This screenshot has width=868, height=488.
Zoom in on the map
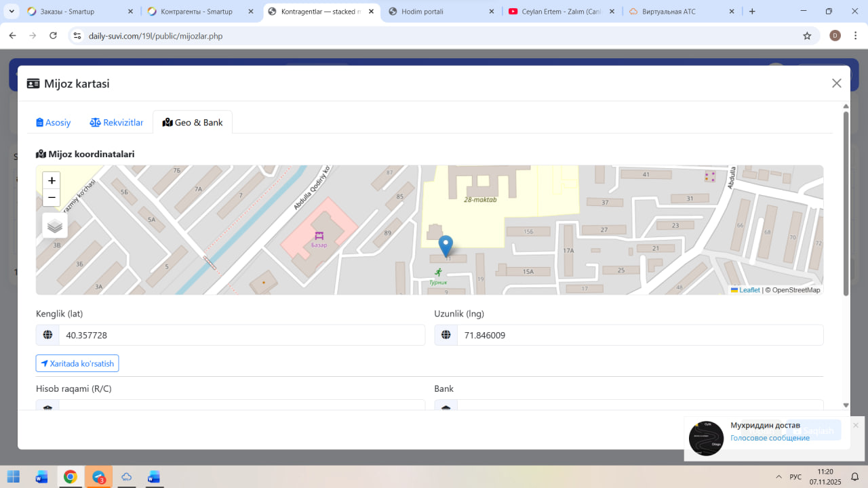pyautogui.click(x=52, y=180)
